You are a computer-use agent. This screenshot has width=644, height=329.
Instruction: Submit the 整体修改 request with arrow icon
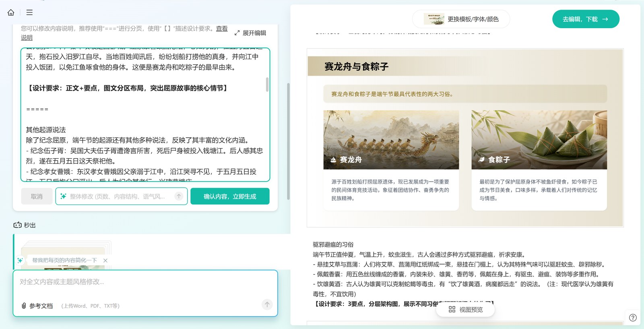tap(179, 196)
